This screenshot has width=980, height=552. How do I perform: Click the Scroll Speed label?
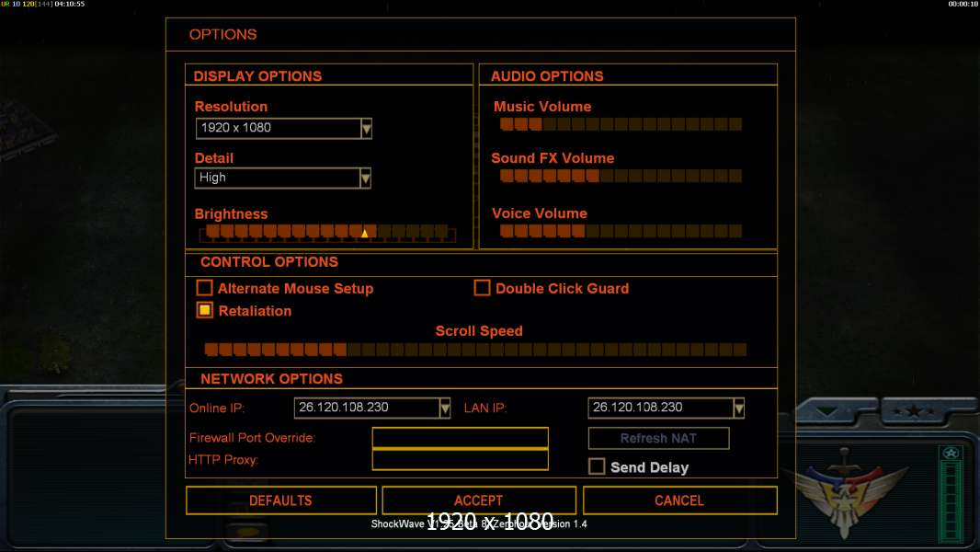479,330
